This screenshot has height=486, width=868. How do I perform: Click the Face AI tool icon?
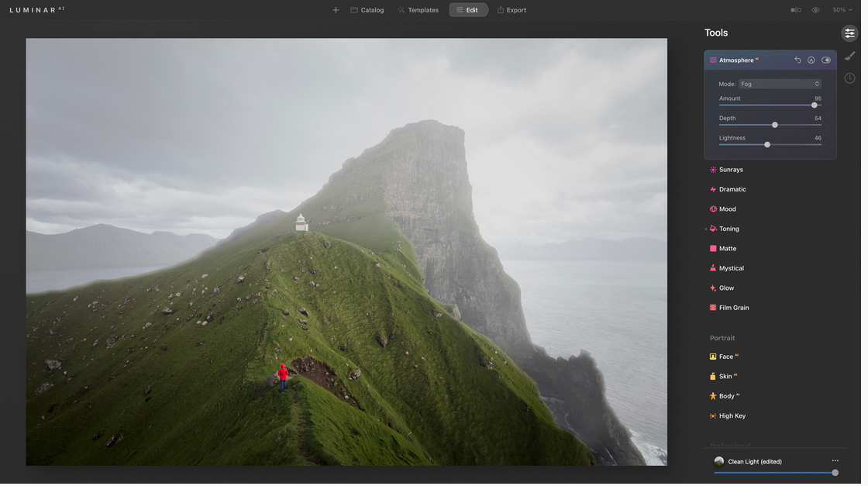pos(713,357)
